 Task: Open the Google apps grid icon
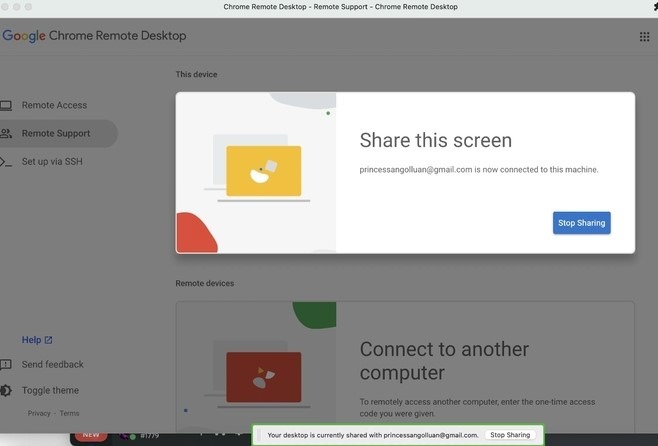click(x=644, y=37)
